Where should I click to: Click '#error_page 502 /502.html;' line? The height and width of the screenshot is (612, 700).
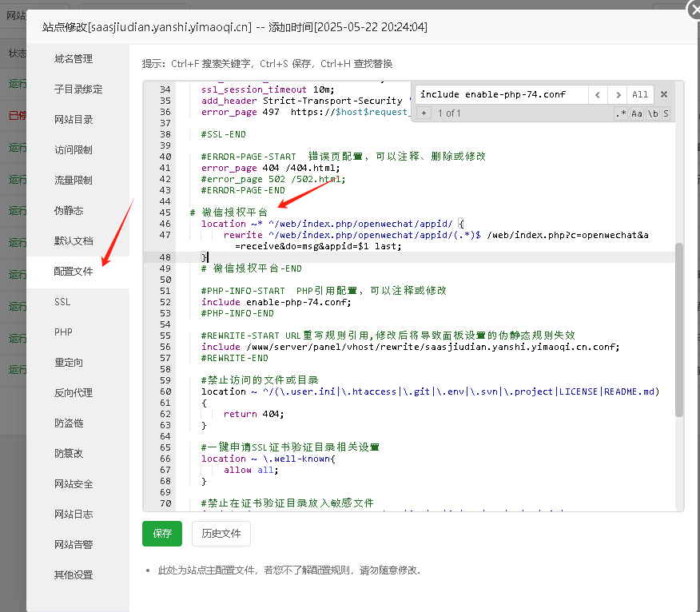273,179
